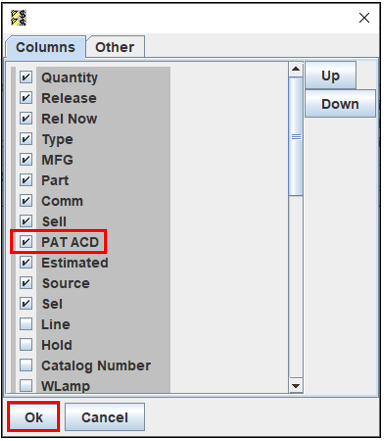Disable the Source column checkbox

(x=26, y=283)
